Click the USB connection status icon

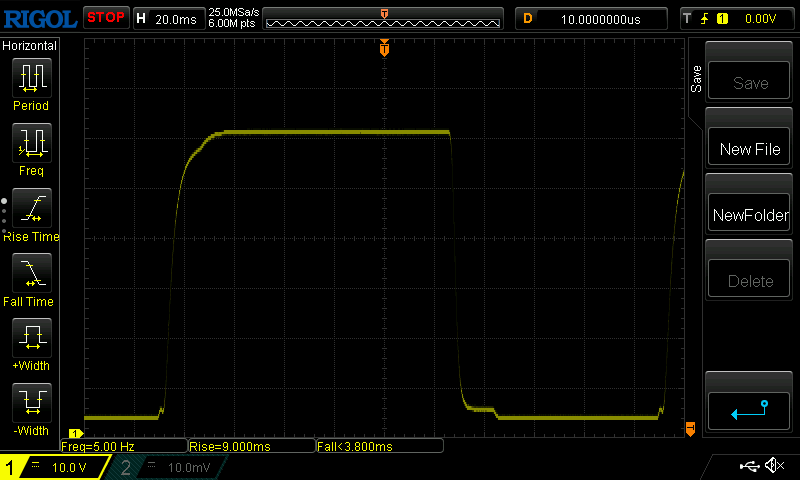click(x=749, y=466)
